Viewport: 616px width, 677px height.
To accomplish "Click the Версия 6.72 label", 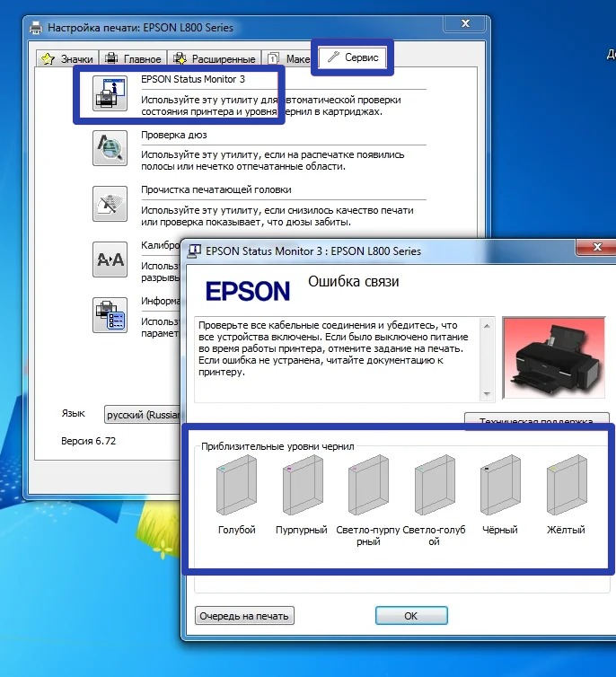I will (x=89, y=441).
